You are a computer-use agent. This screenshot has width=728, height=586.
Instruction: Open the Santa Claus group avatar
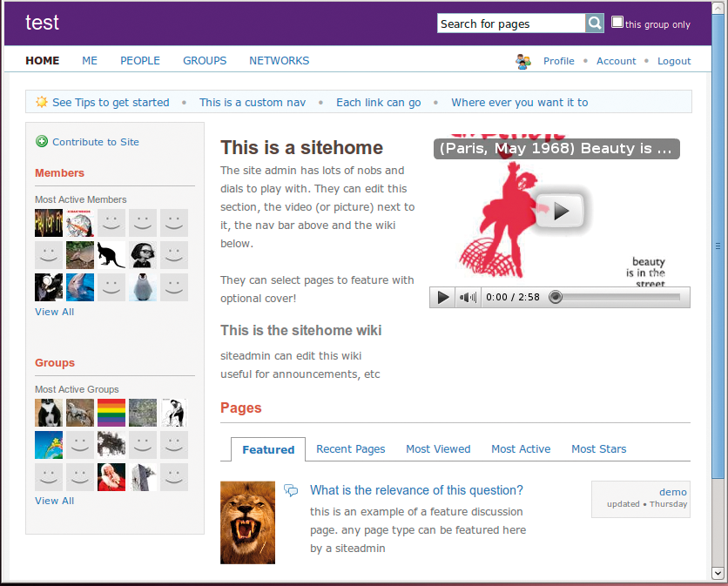111,477
